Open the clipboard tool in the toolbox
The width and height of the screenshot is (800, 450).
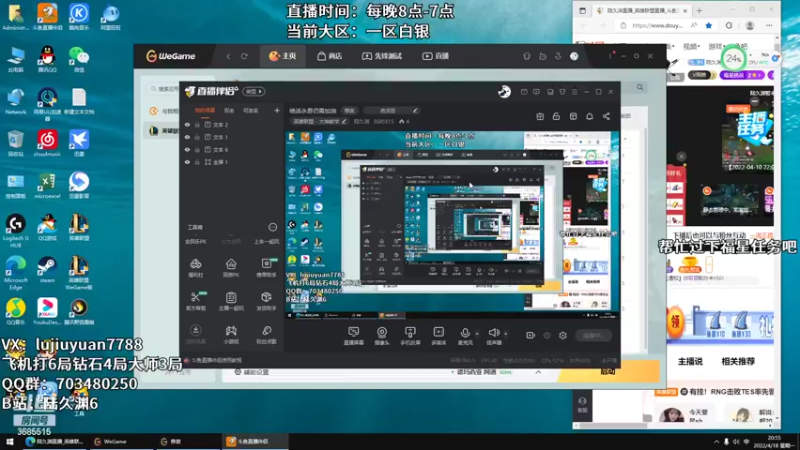coord(231,301)
